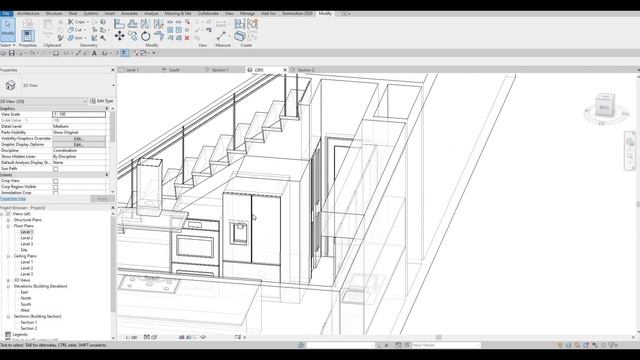Screen dimensions: 640x360
Task: Click the detail level icon in view control bar
Action: pyautogui.click(x=147, y=337)
